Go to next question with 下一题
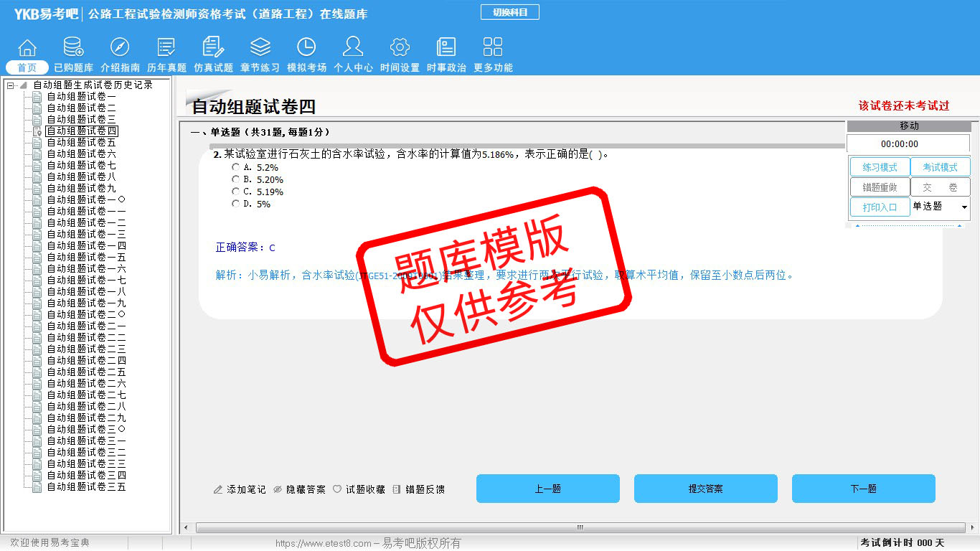Viewport: 980px width, 551px height. tap(863, 489)
